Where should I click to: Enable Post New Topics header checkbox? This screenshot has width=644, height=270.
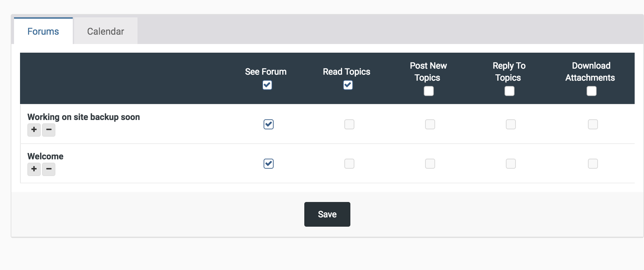(429, 91)
